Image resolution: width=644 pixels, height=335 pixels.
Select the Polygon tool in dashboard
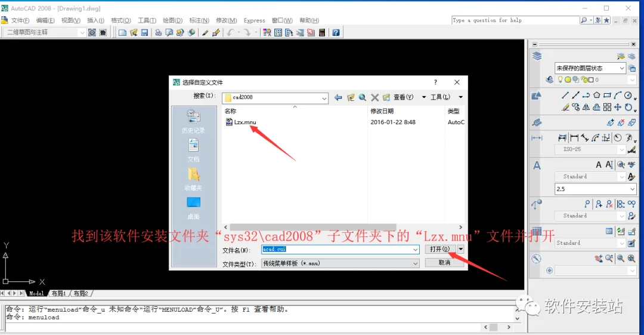tap(597, 96)
